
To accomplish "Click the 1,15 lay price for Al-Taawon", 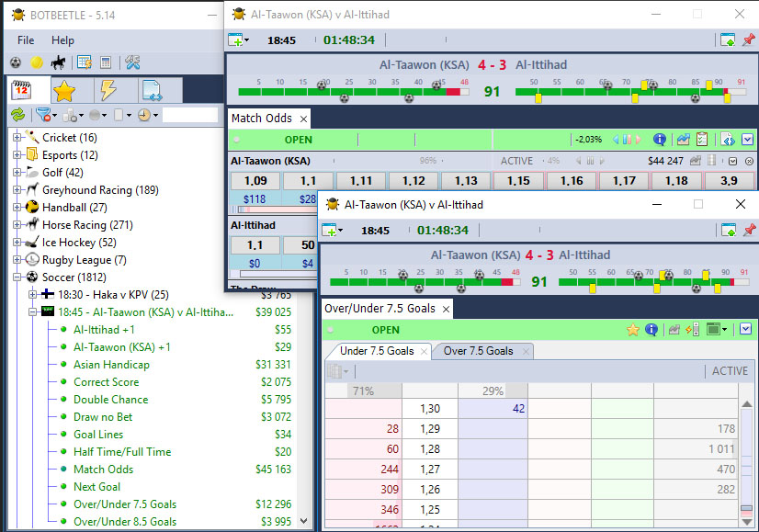I will point(518,181).
